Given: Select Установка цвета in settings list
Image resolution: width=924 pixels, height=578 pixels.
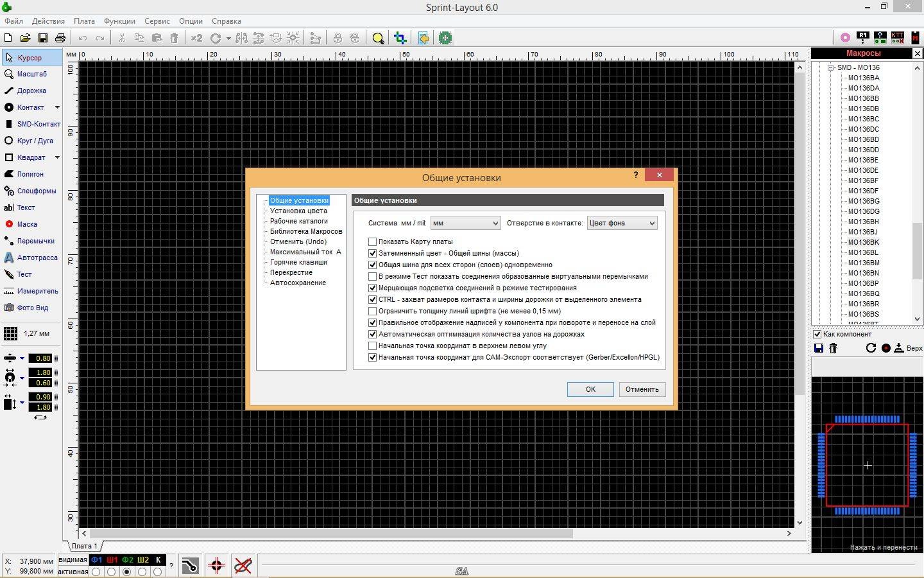Looking at the screenshot, I should 298,211.
